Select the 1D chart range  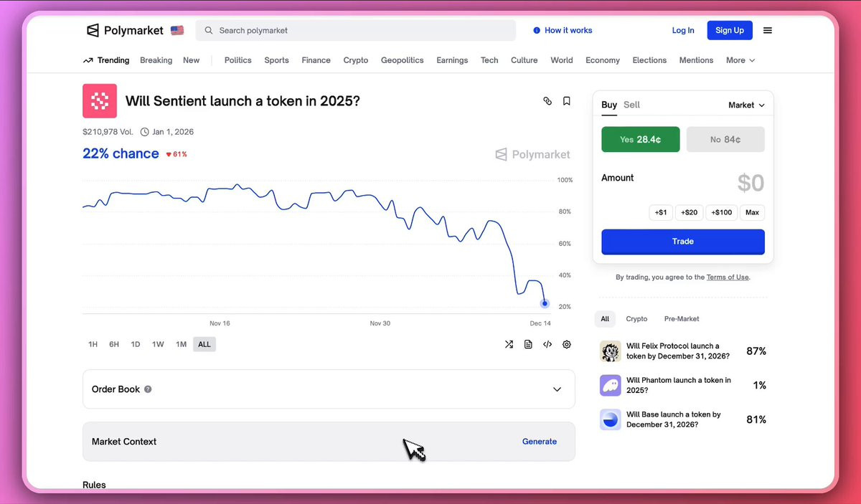[136, 344]
